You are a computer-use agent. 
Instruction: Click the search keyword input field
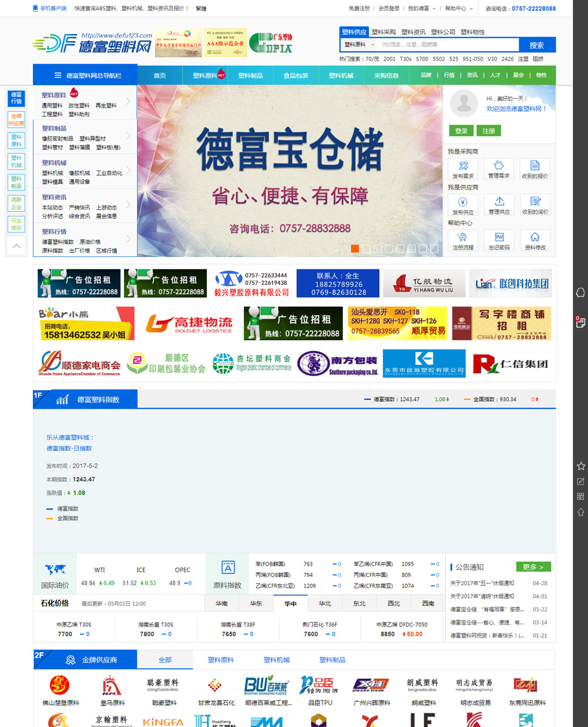coord(448,45)
